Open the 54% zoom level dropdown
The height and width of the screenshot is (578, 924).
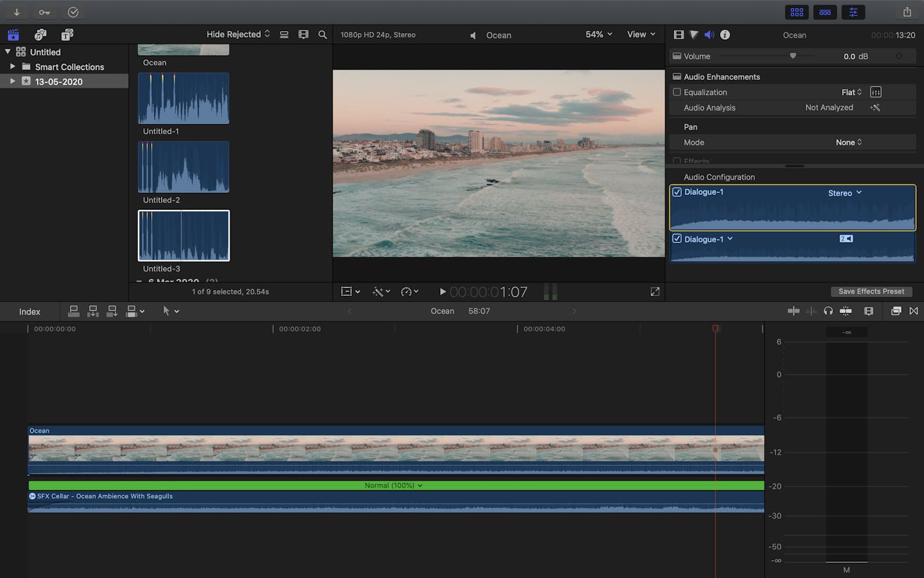click(x=599, y=34)
